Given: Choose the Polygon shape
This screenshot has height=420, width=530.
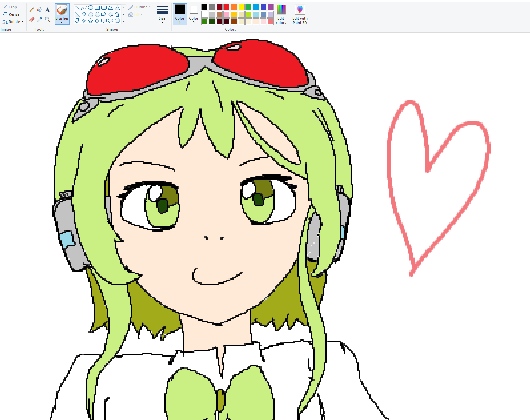Looking at the screenshot, I should tap(111, 8).
